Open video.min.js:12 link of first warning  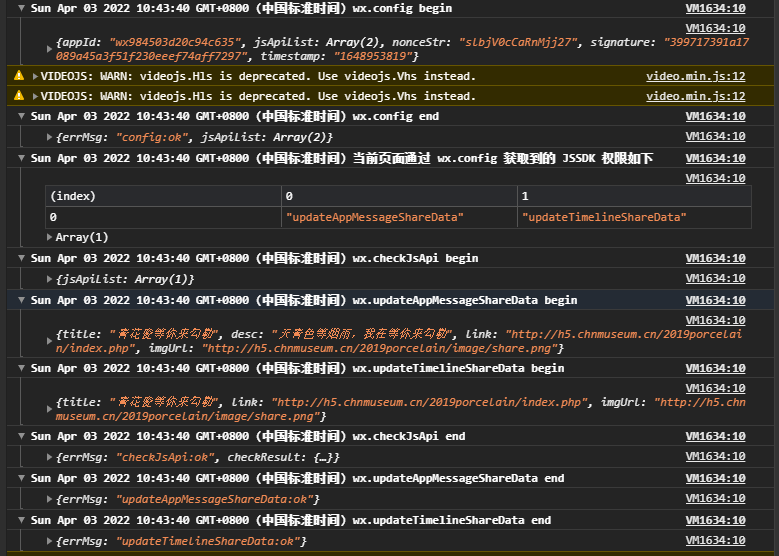(x=696, y=76)
